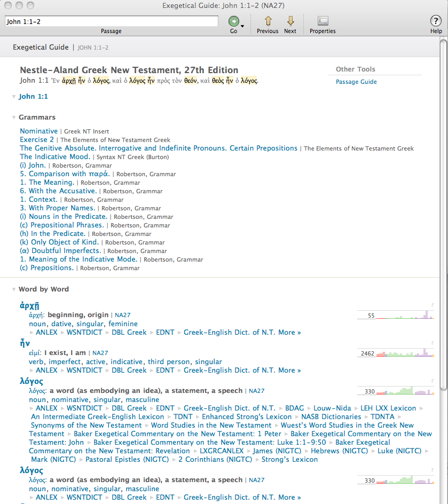This screenshot has width=448, height=504.
Task: Open 1. The Meaning. grammar link
Action: pos(47,182)
